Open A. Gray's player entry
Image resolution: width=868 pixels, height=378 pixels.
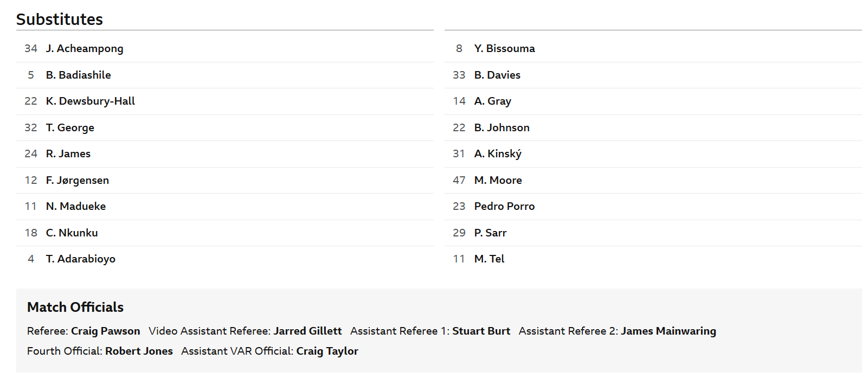[493, 101]
